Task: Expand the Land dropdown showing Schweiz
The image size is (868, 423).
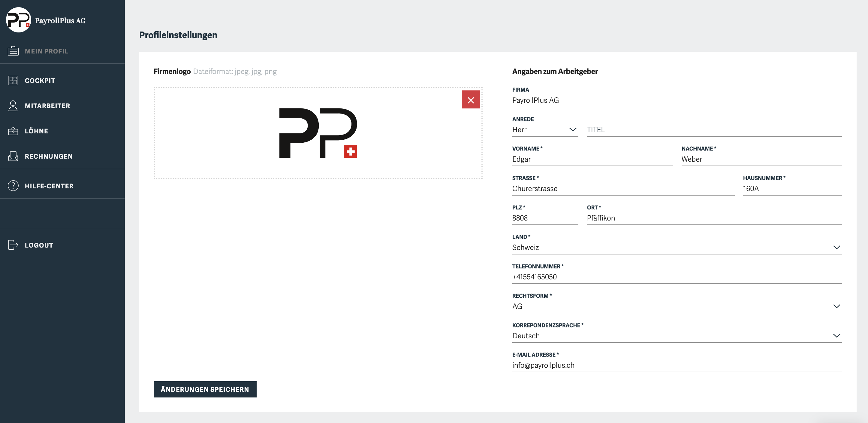Action: point(677,248)
